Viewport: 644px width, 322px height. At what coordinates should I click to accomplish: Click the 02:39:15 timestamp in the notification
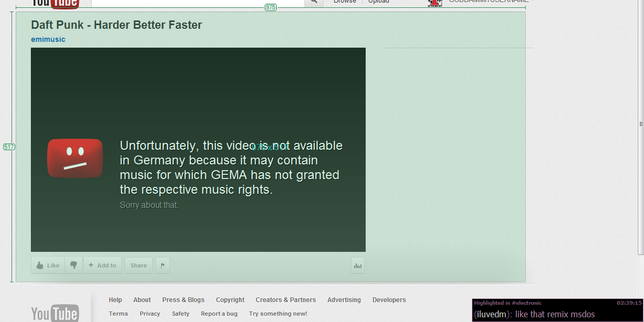coord(629,303)
